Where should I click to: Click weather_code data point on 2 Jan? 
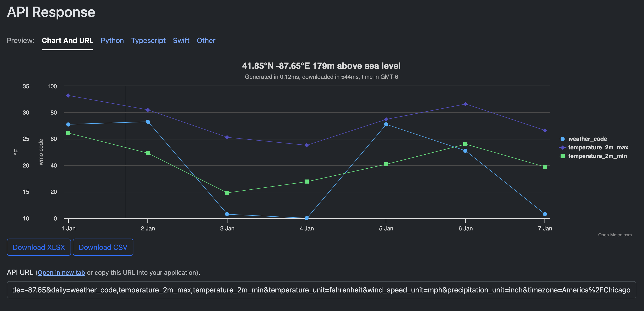click(148, 122)
